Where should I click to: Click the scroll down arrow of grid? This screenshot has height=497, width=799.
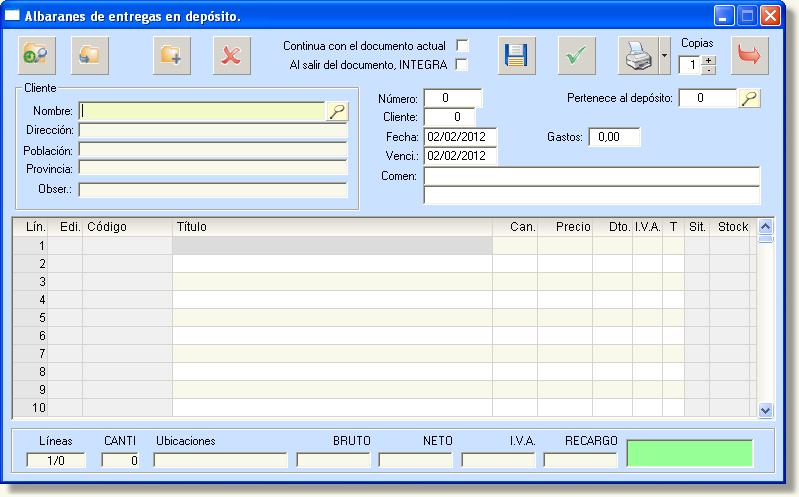pos(765,410)
